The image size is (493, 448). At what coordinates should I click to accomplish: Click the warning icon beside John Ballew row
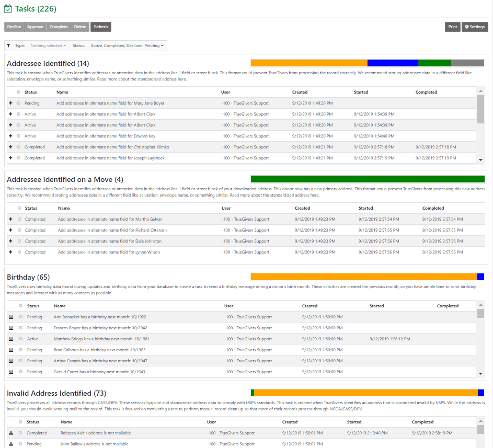click(10, 444)
